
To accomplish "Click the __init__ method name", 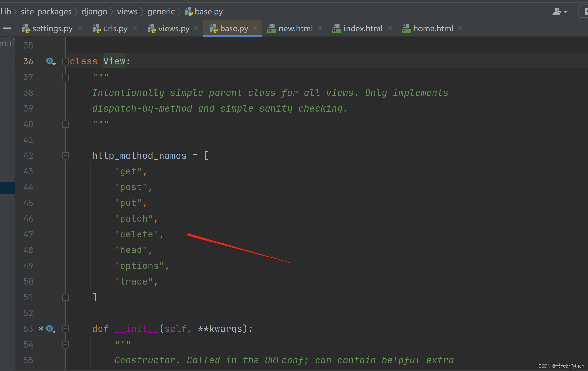I will [x=137, y=329].
